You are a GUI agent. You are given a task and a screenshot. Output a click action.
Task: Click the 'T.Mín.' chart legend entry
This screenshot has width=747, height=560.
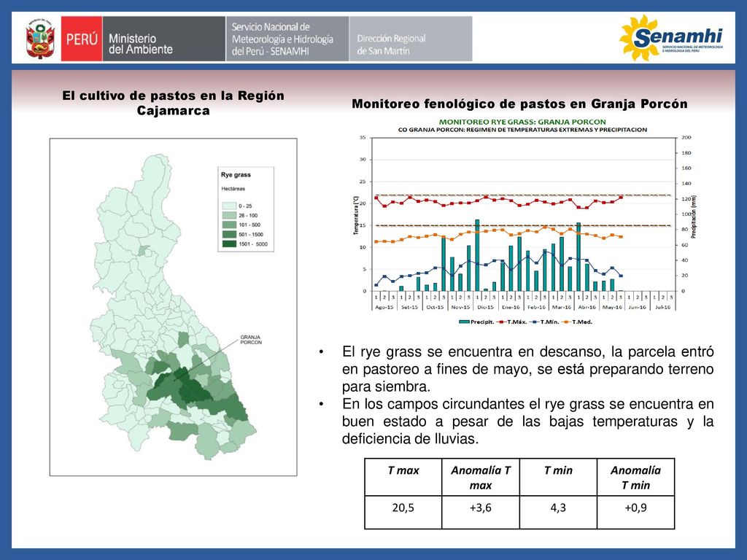[544, 322]
